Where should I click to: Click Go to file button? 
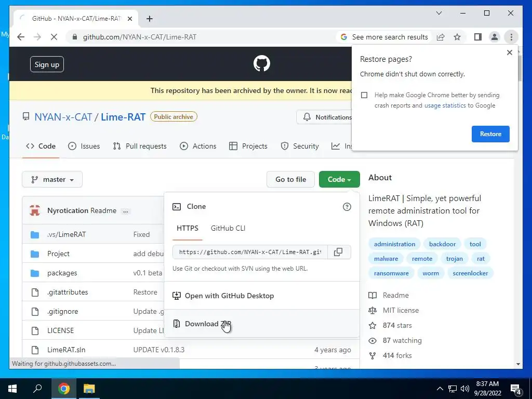(x=290, y=179)
